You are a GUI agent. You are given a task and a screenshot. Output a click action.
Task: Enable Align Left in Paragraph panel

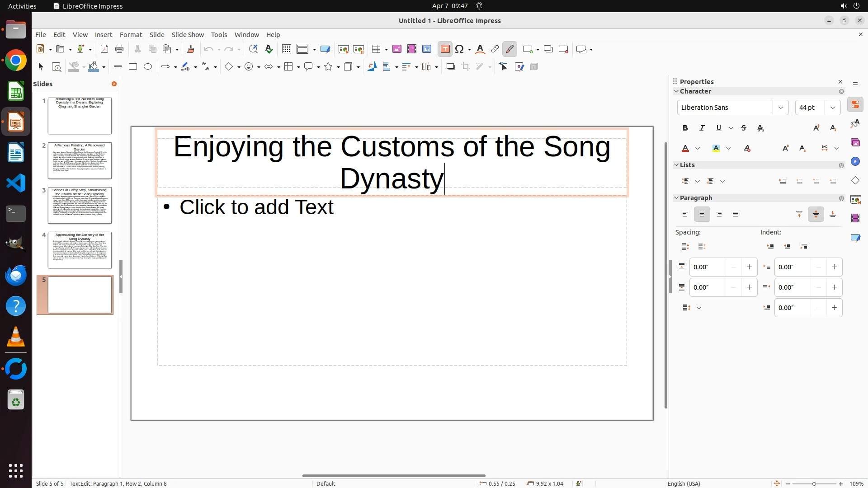click(685, 215)
